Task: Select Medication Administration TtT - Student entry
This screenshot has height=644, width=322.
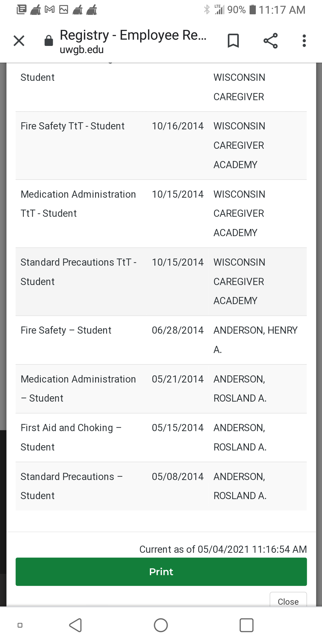Action: pos(78,204)
